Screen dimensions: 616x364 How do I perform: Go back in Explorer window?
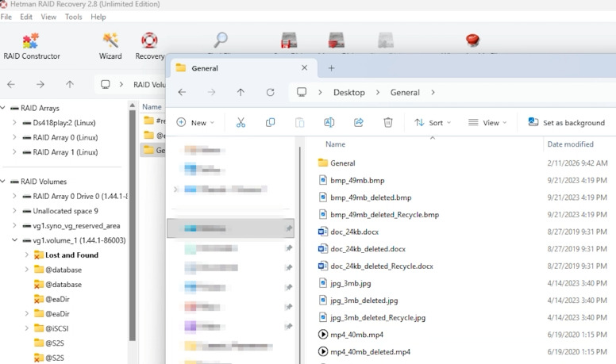point(182,92)
